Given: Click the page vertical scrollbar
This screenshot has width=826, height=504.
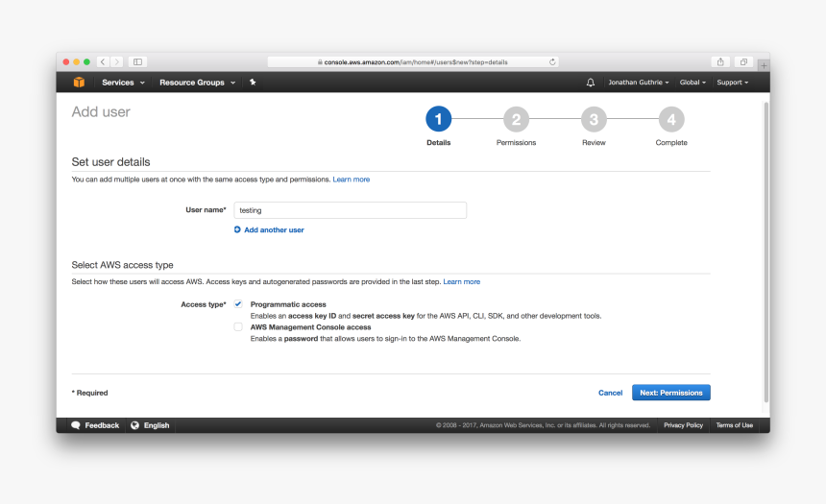Looking at the screenshot, I should 765,252.
